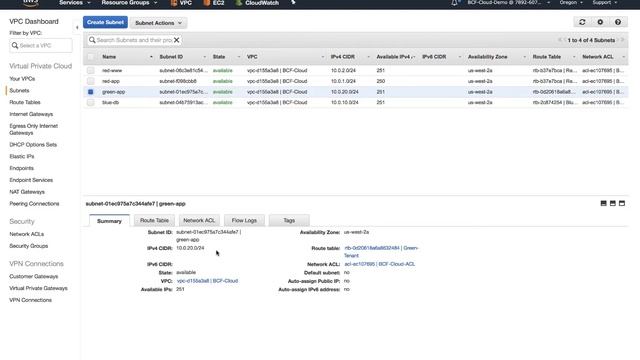Deselect the green-app subnet checkbox
The height and width of the screenshot is (360, 640).
[91, 92]
